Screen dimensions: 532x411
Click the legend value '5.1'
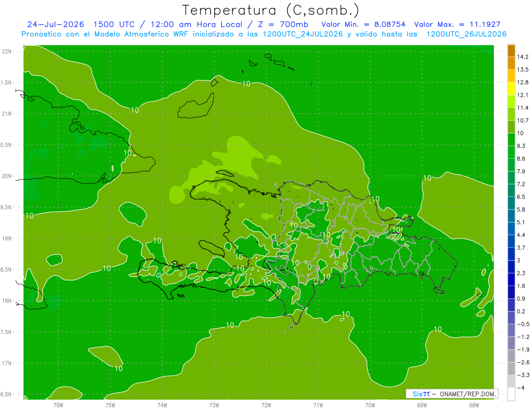[x=521, y=223]
